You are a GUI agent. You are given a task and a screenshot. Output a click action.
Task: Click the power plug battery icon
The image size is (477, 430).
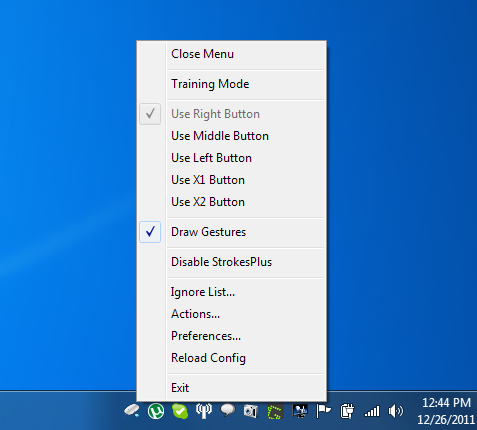(x=347, y=411)
